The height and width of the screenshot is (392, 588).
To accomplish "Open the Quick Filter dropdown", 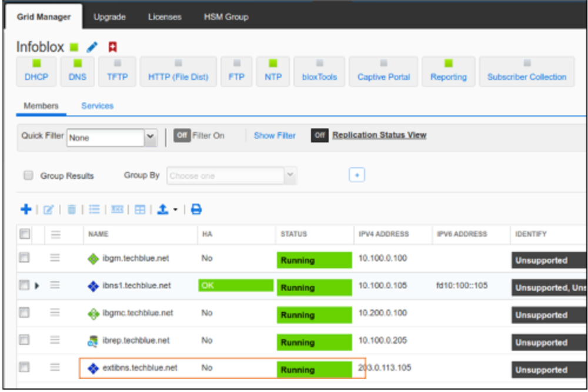I will (112, 137).
